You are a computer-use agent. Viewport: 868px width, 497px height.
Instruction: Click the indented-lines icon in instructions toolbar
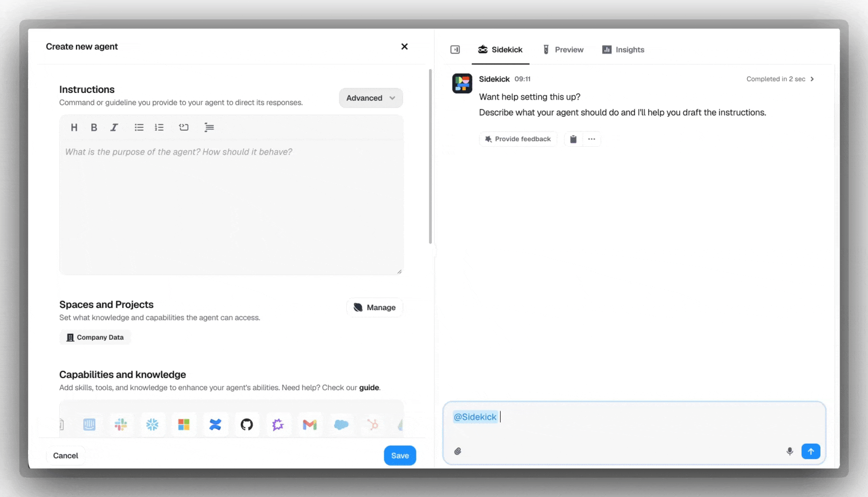point(209,127)
